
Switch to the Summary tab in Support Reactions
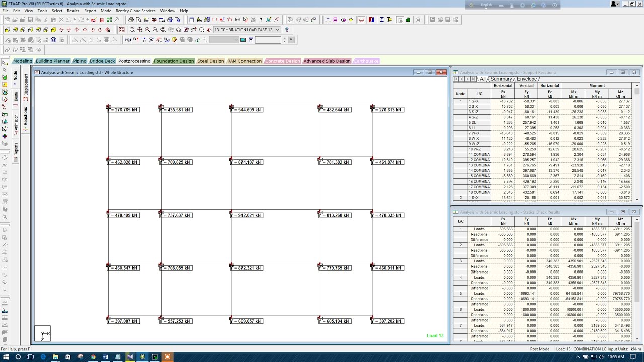(x=501, y=79)
